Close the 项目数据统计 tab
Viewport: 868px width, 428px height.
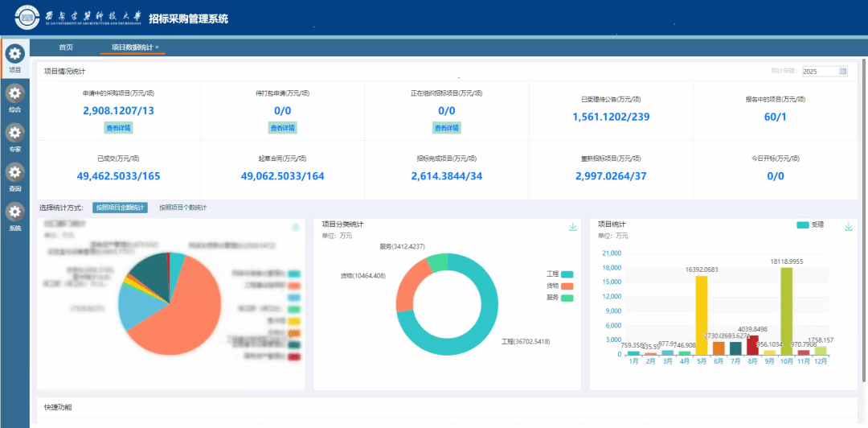158,47
